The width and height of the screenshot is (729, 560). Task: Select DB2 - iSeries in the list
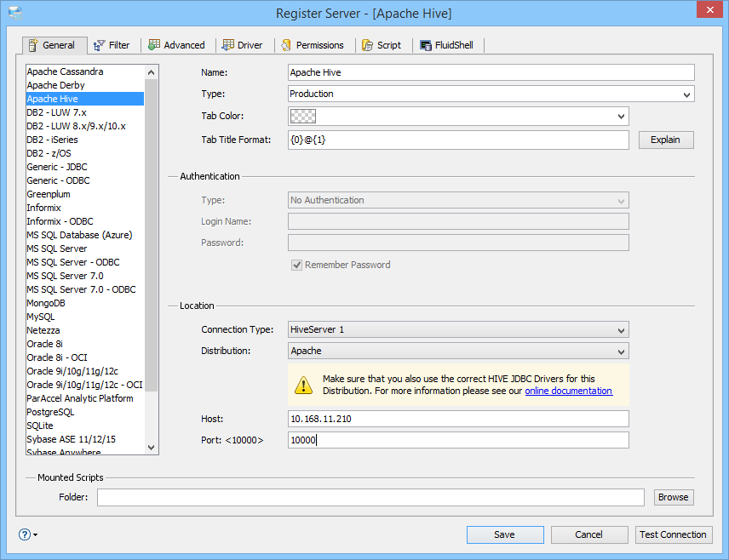(85, 140)
